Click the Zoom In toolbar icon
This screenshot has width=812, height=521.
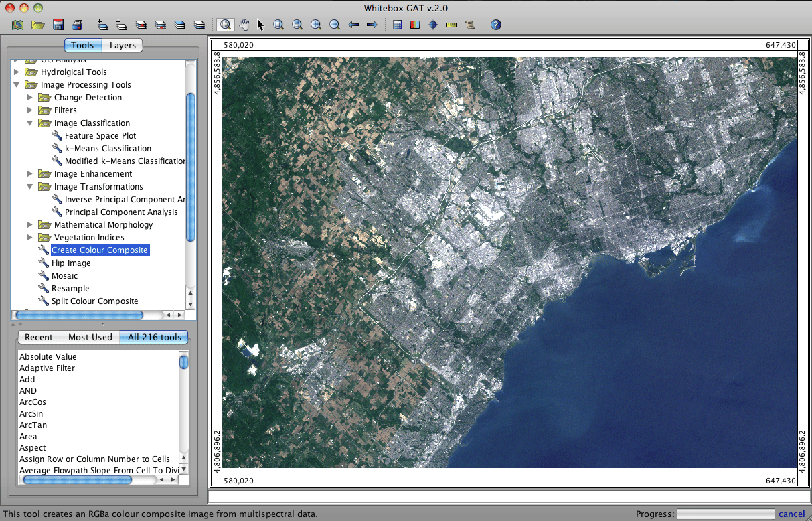pyautogui.click(x=315, y=25)
